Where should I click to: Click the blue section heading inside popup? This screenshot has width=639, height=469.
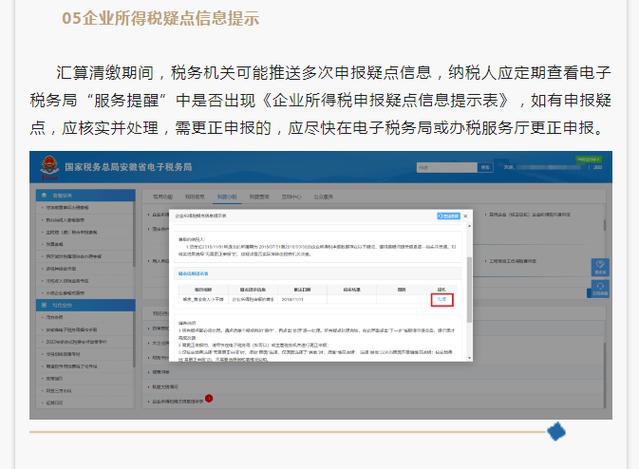[193, 273]
